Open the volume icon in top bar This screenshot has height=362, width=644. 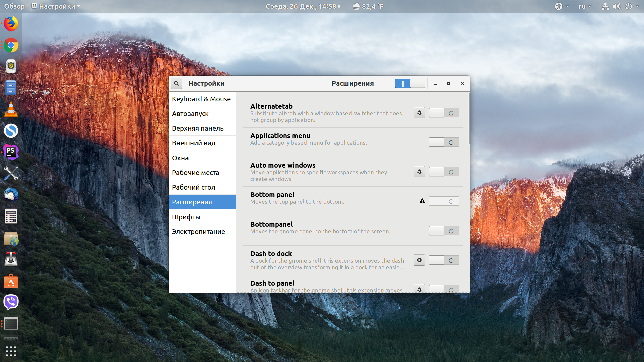[x=616, y=6]
